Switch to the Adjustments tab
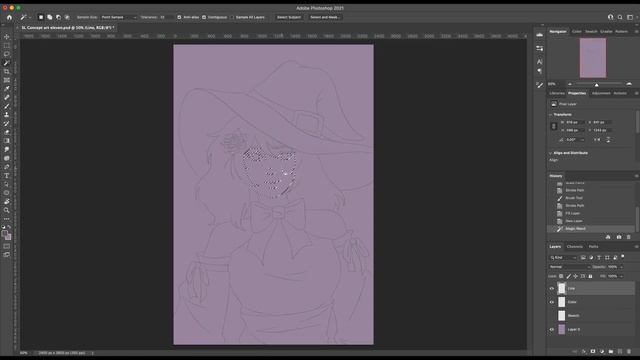The width and height of the screenshot is (640, 360). [x=601, y=93]
